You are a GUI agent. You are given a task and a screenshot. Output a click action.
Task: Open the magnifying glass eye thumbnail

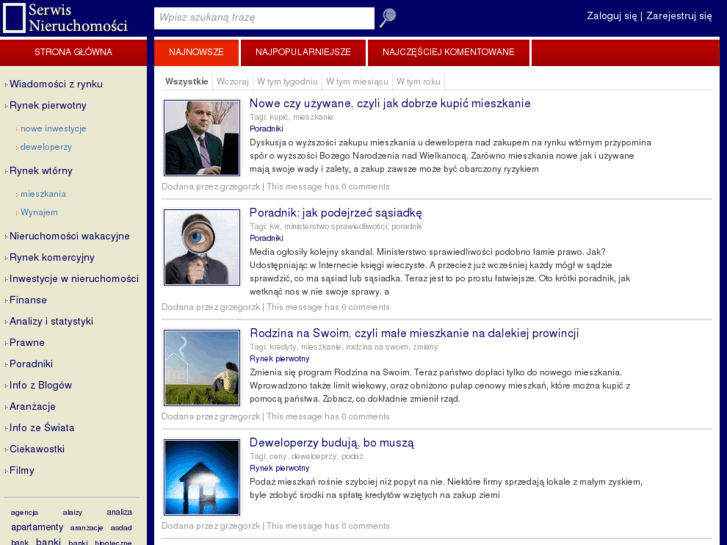pos(202,247)
